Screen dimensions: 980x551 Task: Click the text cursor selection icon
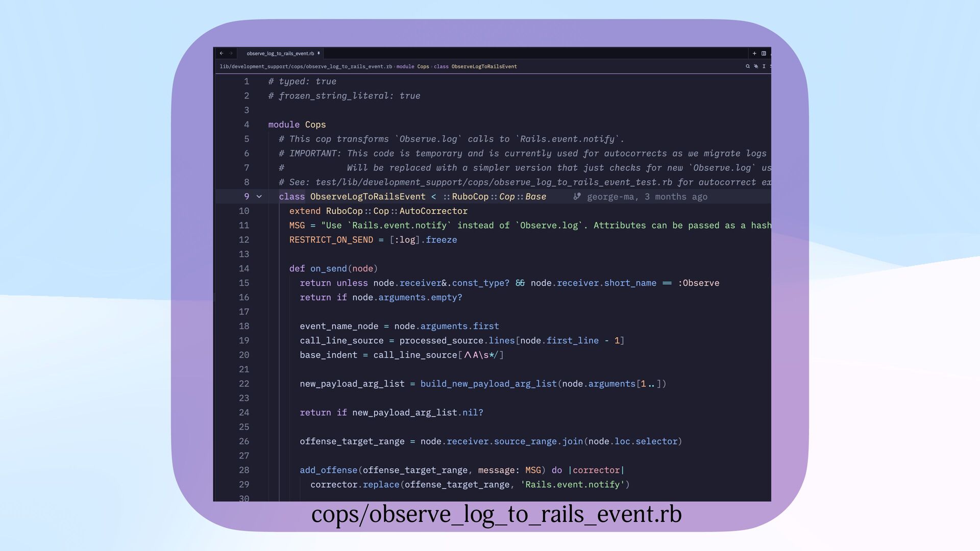click(764, 66)
